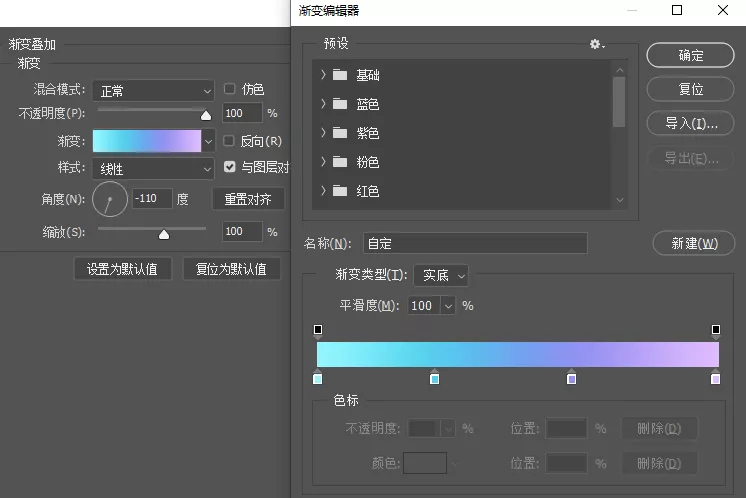This screenshot has height=498, width=746.
Task: Select the blue color stop under gradient
Action: (434, 377)
